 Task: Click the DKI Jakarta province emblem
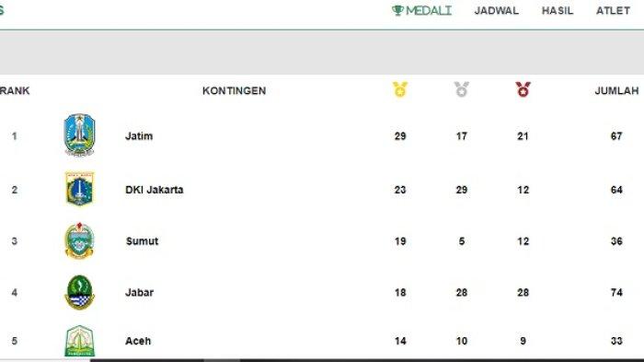[80, 189]
